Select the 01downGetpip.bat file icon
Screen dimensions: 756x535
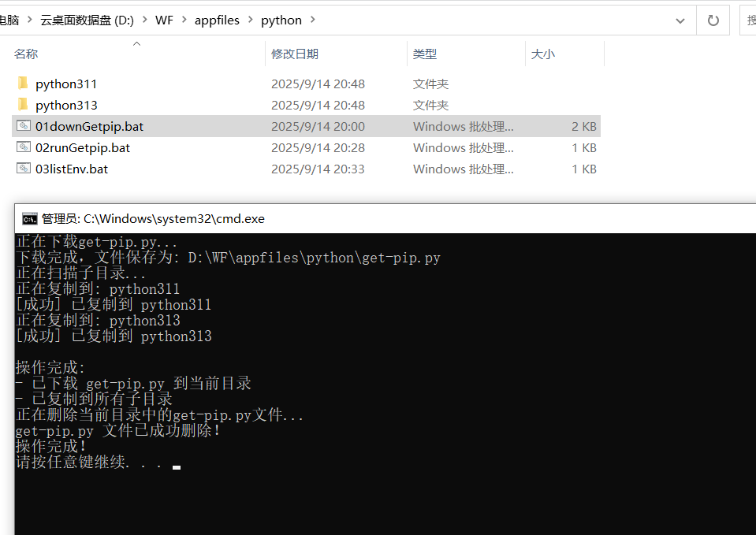(24, 126)
